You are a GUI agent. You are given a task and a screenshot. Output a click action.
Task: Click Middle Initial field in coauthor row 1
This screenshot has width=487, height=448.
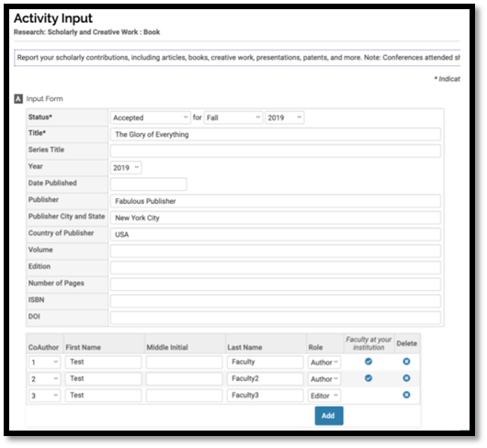coord(185,362)
